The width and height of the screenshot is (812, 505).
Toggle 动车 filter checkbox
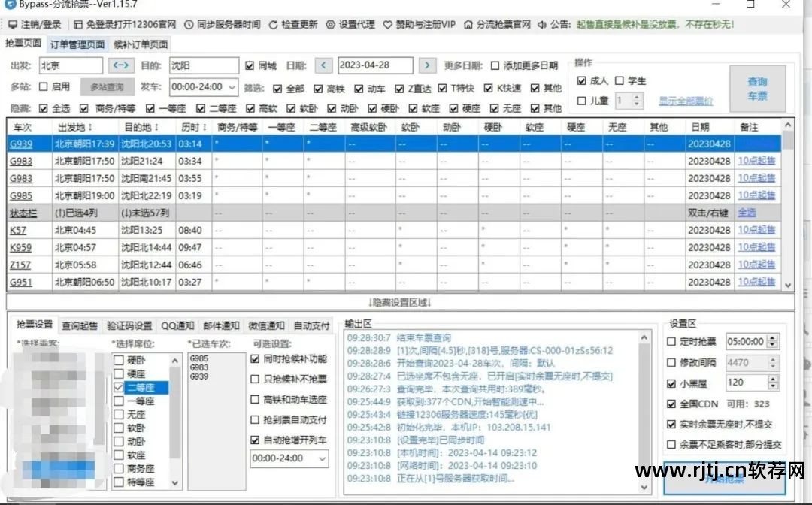pyautogui.click(x=359, y=89)
